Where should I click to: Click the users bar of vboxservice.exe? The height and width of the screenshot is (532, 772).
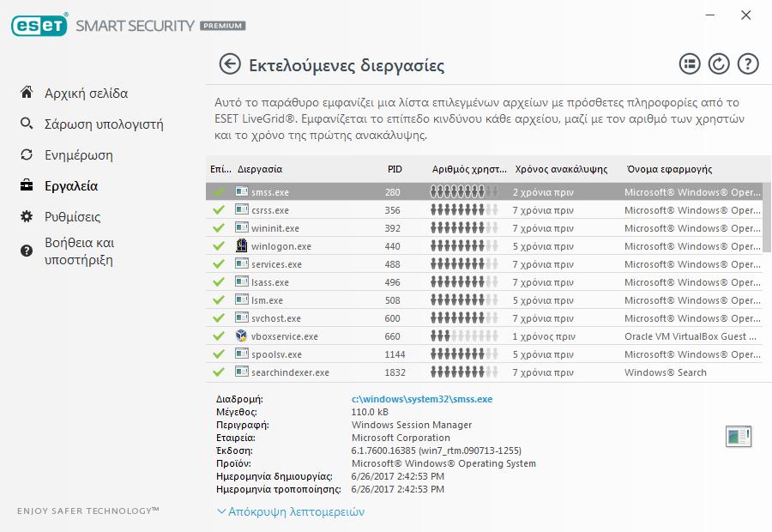click(464, 336)
